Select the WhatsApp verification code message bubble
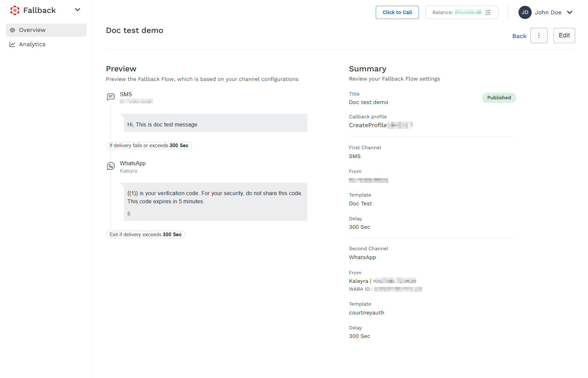588x378 pixels. [216, 202]
